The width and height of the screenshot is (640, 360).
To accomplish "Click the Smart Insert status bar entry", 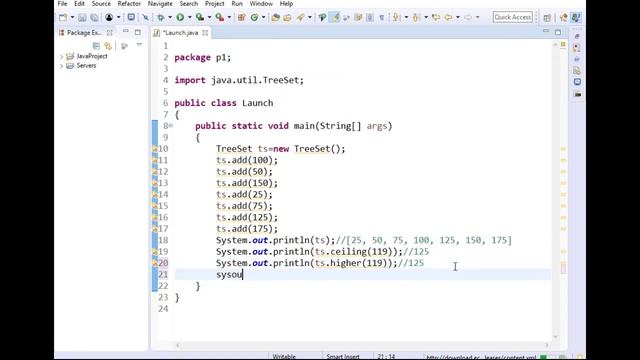I will point(343,357).
